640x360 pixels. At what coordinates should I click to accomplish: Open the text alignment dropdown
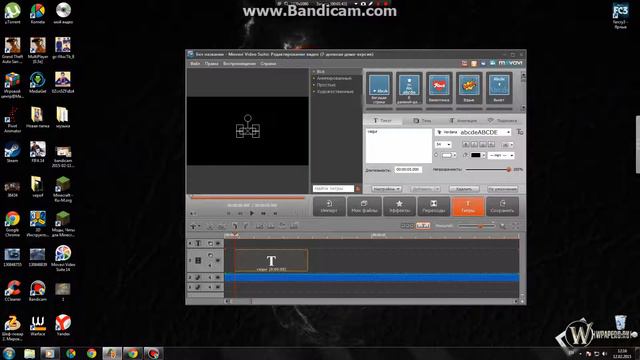coord(508,144)
